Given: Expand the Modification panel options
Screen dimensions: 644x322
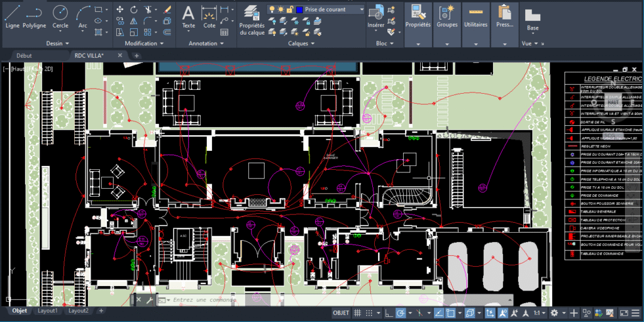Looking at the screenshot, I should [144, 43].
